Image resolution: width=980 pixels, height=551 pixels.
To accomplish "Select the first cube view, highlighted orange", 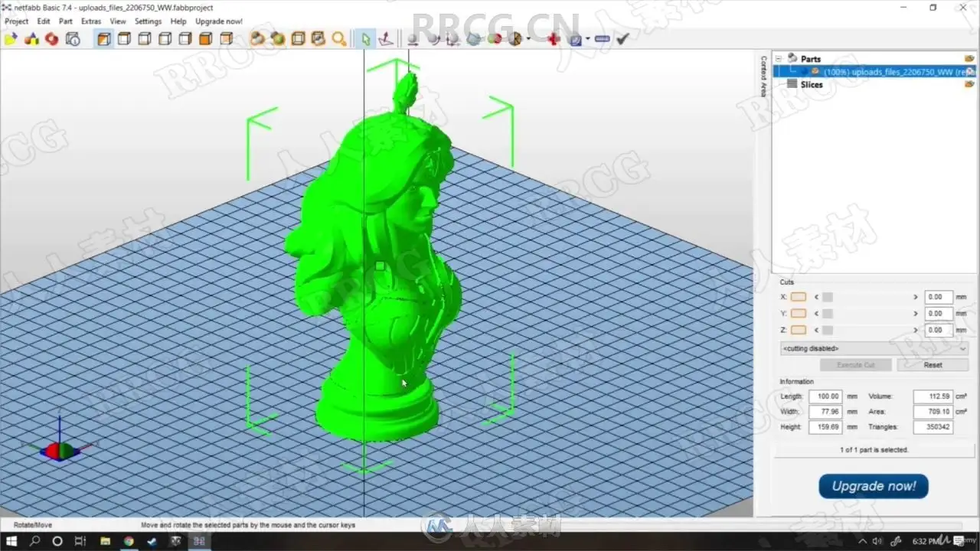I will point(104,38).
